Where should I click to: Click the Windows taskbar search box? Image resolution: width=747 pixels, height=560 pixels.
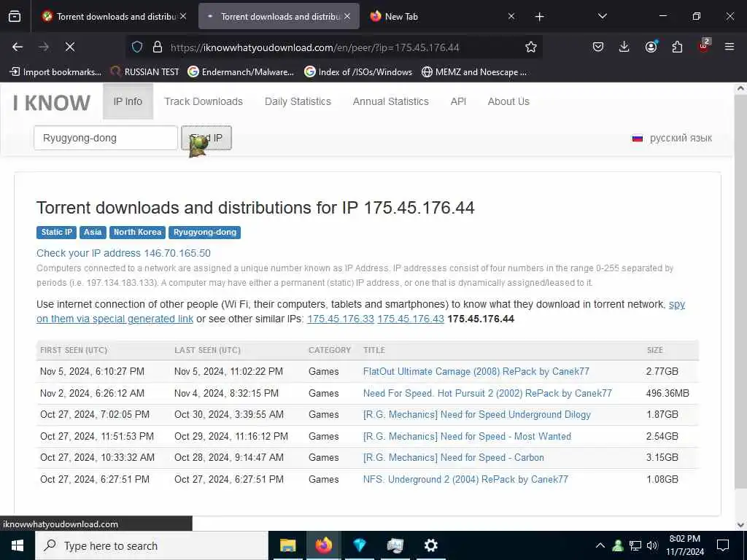pyautogui.click(x=152, y=545)
